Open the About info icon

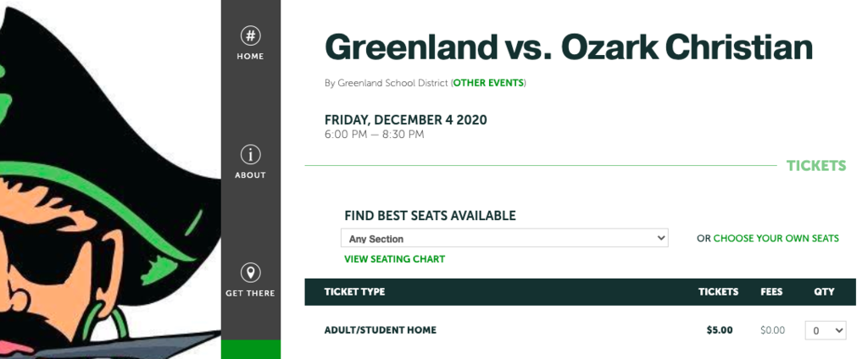[x=251, y=155]
